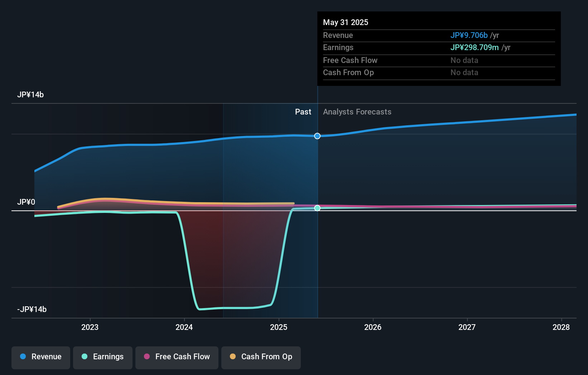This screenshot has height=375, width=588.
Task: Click No data in Cash From Op row
Action: coord(464,73)
